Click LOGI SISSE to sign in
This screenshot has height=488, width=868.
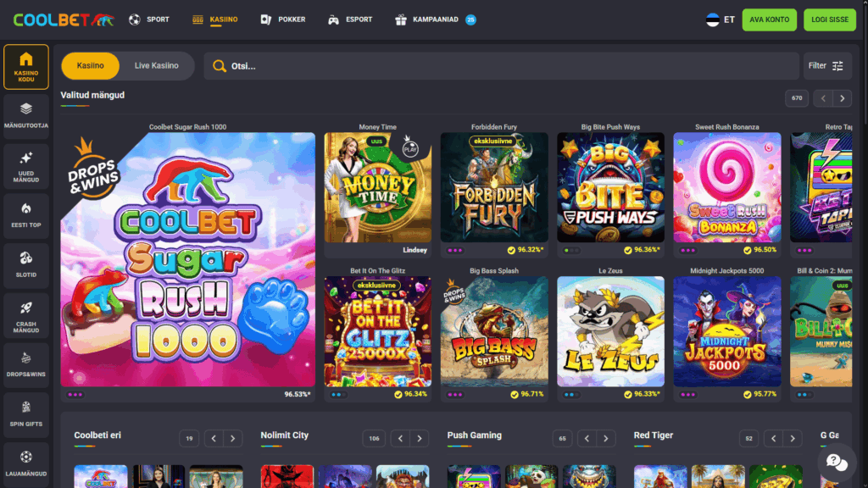click(x=829, y=19)
